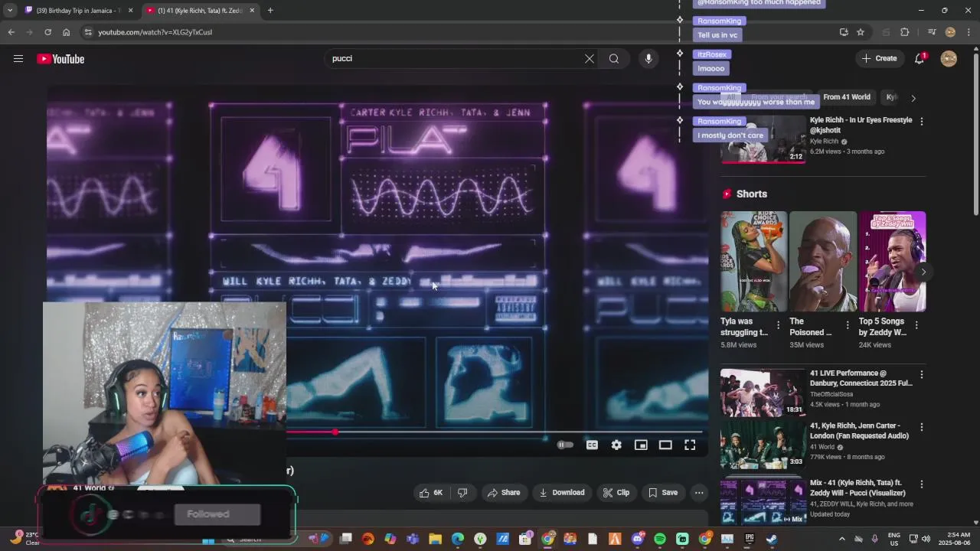The width and height of the screenshot is (980, 551).
Task: Enter fullscreen mode
Action: pos(690,445)
